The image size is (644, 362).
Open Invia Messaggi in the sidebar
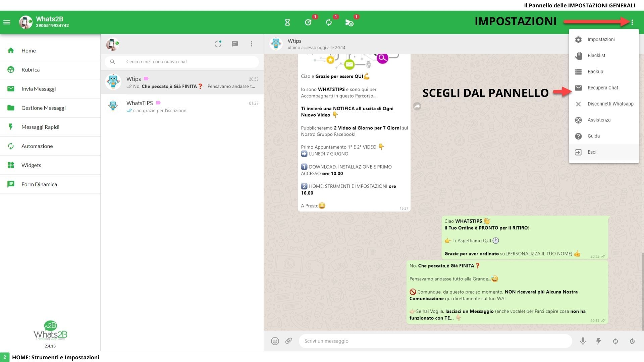[x=50, y=89]
